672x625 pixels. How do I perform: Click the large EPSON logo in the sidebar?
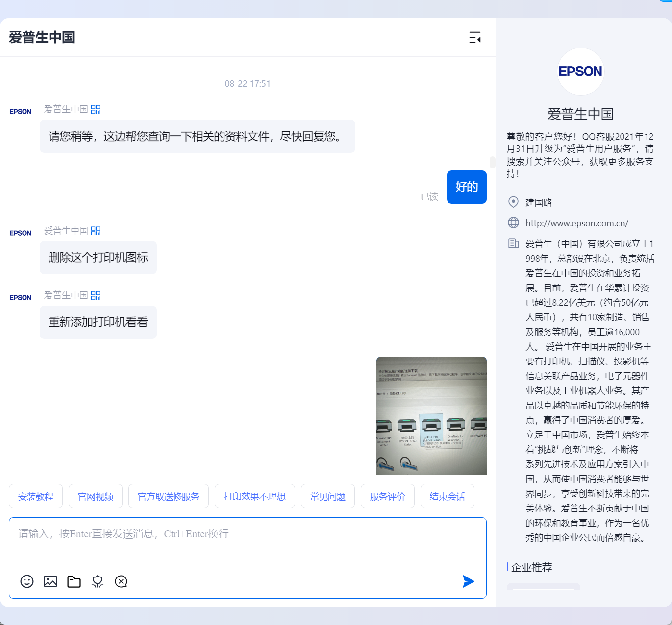pyautogui.click(x=581, y=72)
